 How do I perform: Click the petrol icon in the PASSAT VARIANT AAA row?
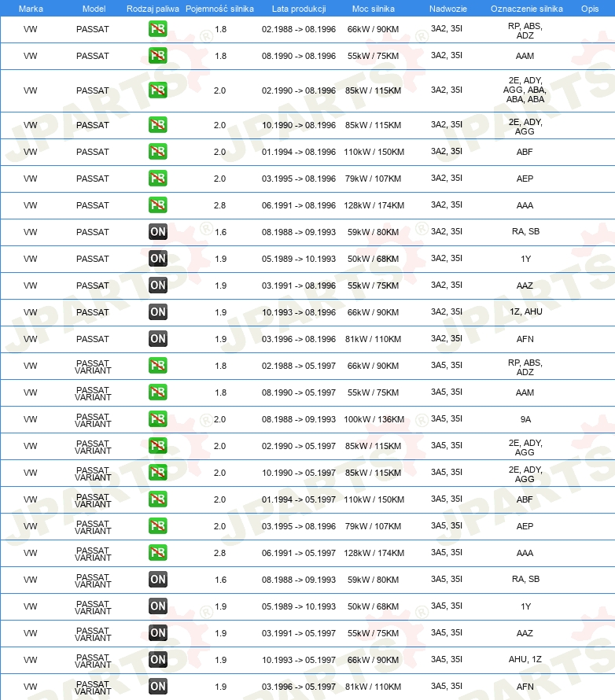click(158, 553)
